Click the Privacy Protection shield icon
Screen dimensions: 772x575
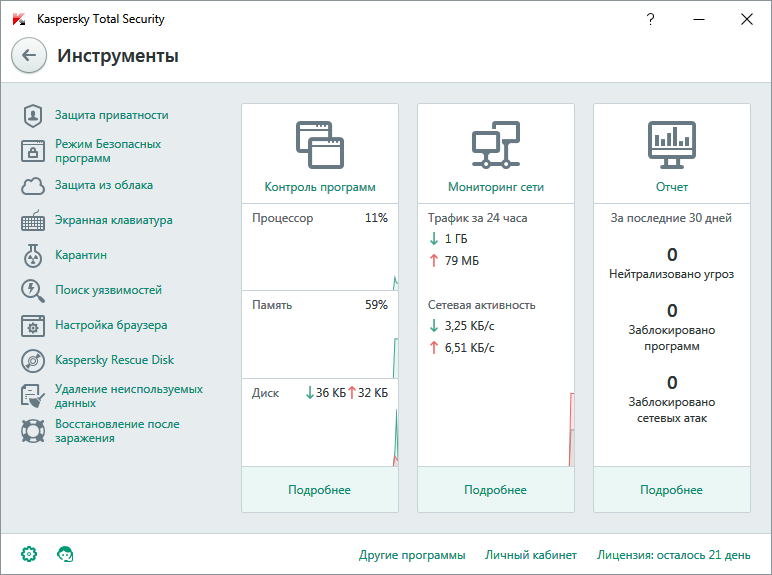(x=34, y=116)
